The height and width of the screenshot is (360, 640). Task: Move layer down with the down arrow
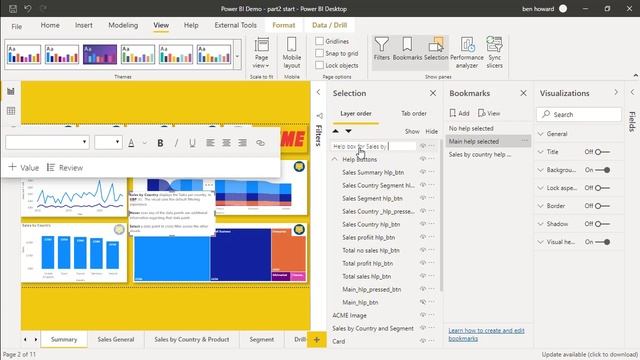[348, 131]
